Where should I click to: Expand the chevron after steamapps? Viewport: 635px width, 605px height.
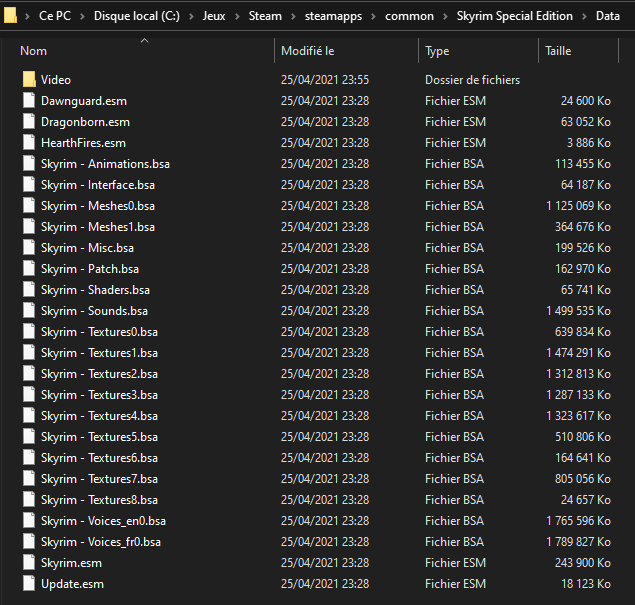(373, 16)
